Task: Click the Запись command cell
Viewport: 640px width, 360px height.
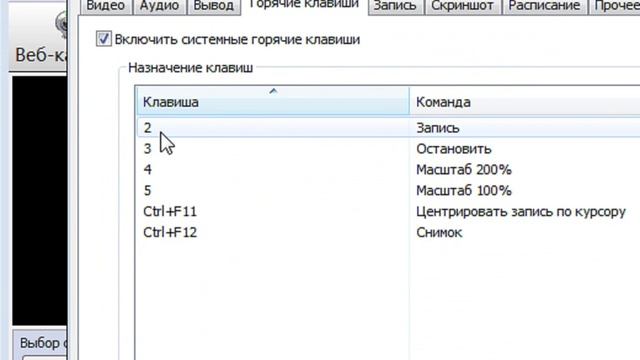Action: (438, 128)
